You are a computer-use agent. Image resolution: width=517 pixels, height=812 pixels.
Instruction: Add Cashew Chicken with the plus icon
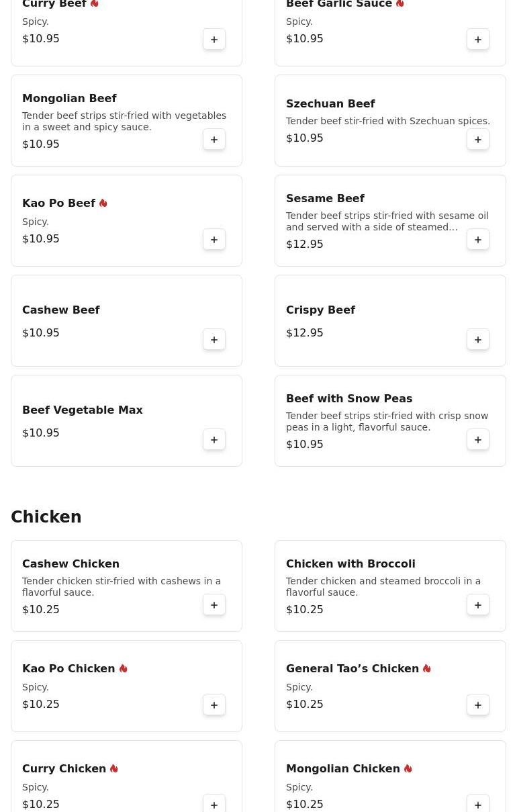(x=214, y=605)
